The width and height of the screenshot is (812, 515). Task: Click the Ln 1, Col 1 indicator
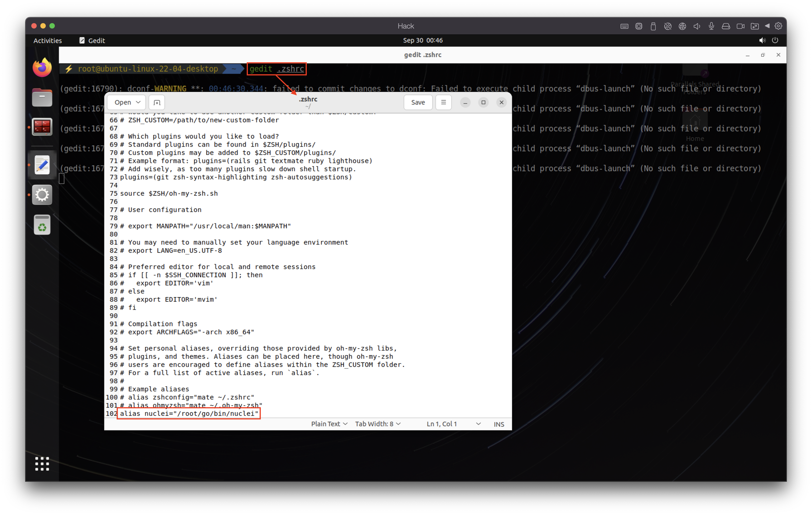442,424
